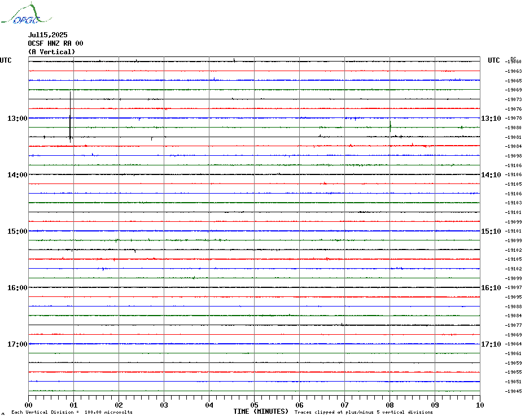The image size is (525, 420).
Task: Click the '(A Vertical)' label
Action: pos(51,52)
